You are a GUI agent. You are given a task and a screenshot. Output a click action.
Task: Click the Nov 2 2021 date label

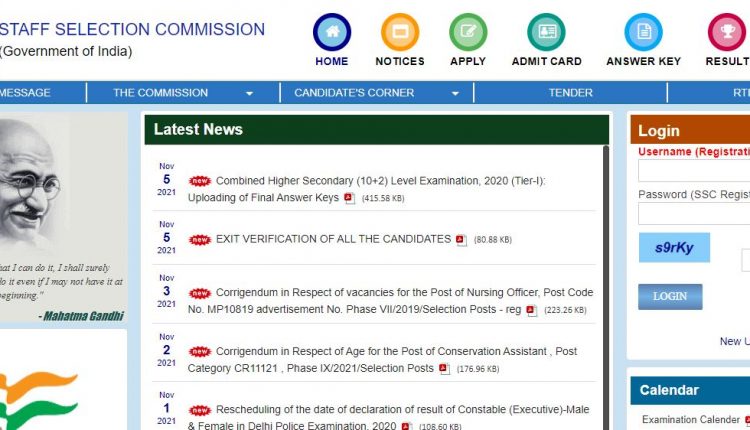pyautogui.click(x=166, y=350)
